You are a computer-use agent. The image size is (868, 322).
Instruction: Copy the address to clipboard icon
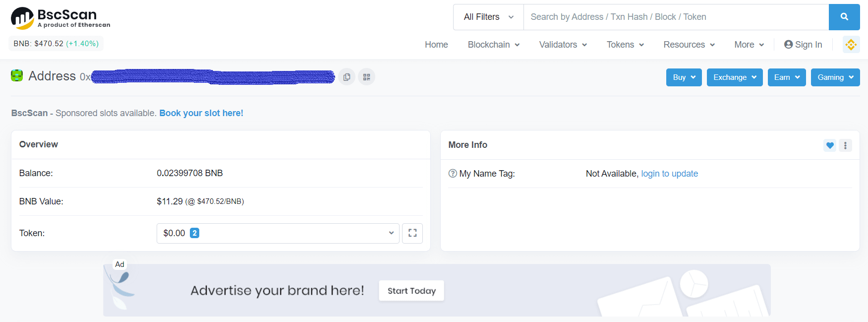[x=347, y=77]
